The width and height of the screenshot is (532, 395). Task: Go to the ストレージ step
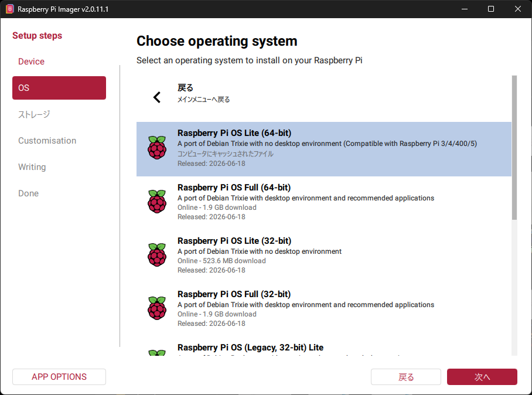point(34,114)
